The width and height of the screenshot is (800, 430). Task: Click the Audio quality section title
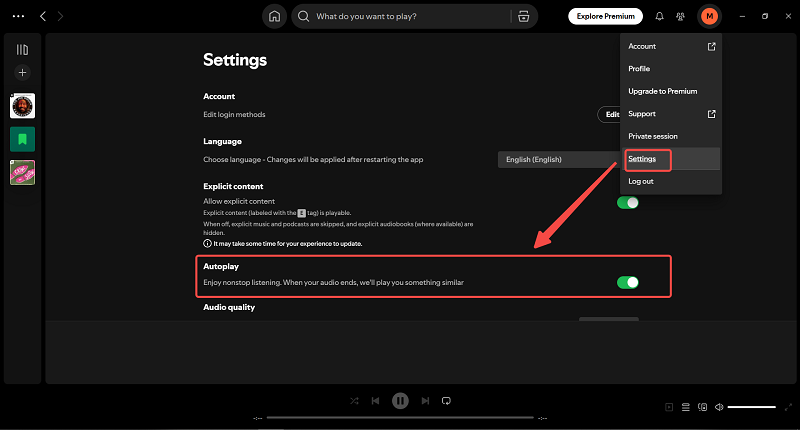click(229, 307)
